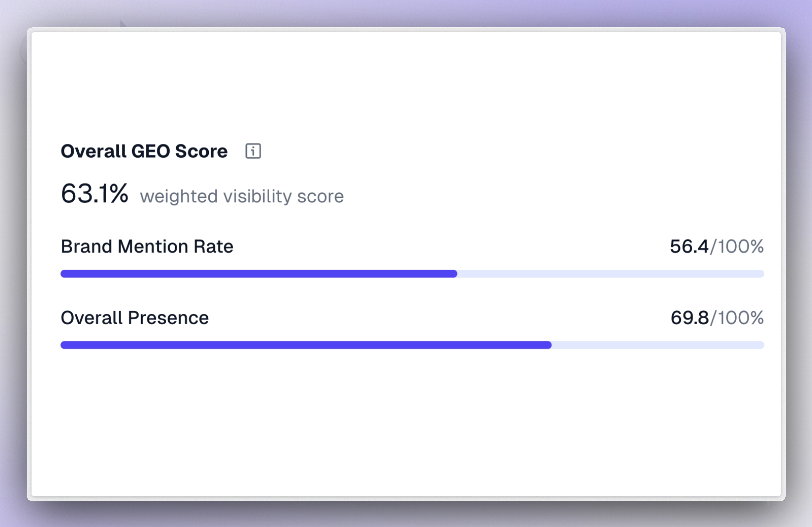Click the info icon beside Overall GEO Score
Screen dimensions: 812x527
[254, 151]
